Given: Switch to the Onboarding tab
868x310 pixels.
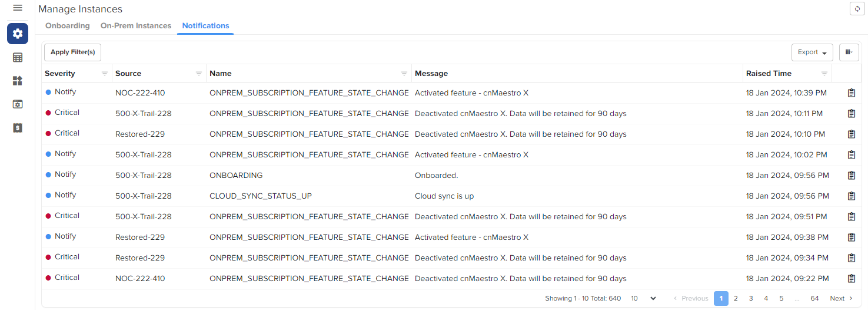Looking at the screenshot, I should pos(68,26).
